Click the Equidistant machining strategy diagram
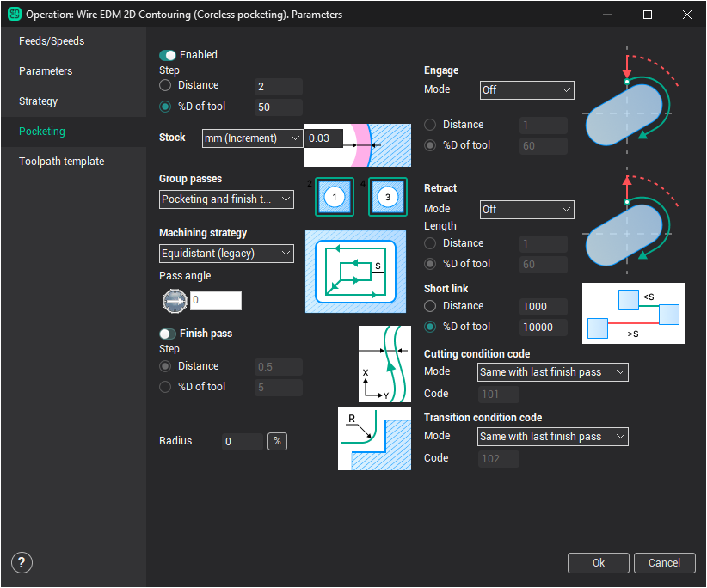The image size is (707, 588). [355, 271]
